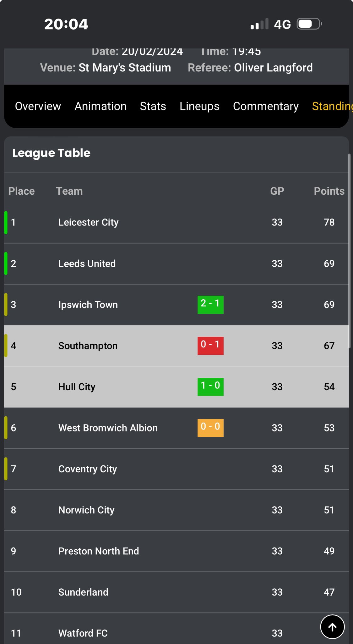Tap Ipswich Town green 2 - 1 score badge
Viewport: 353px width, 644px height.
click(210, 304)
